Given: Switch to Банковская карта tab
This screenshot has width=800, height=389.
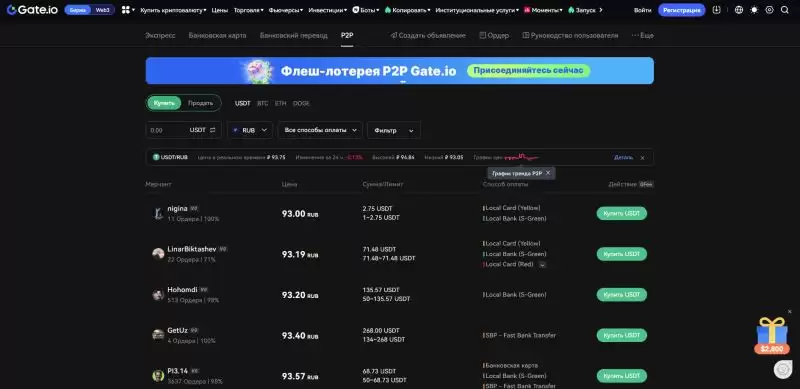Looking at the screenshot, I should 217,35.
